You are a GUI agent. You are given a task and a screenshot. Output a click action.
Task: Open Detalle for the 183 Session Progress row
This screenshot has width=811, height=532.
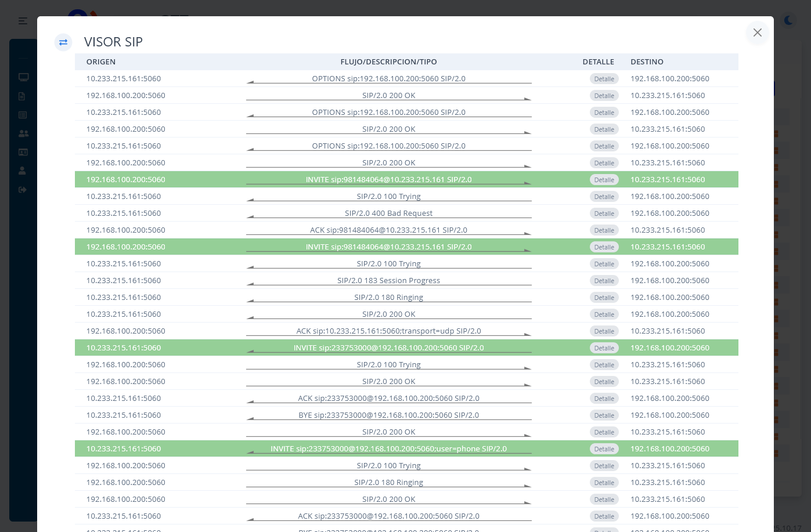[604, 281]
